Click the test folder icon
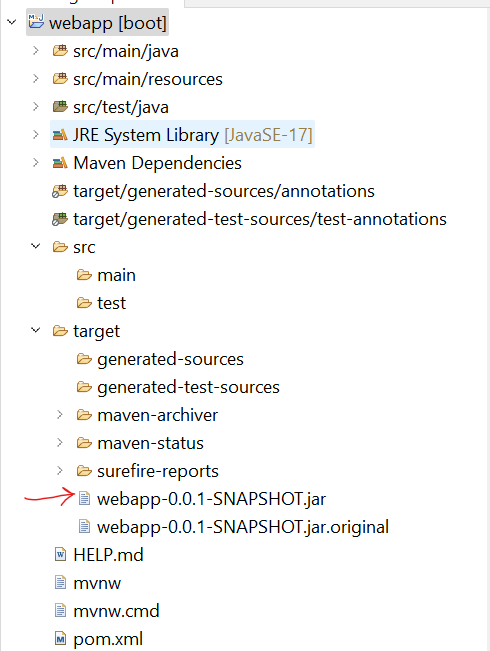 coord(84,303)
